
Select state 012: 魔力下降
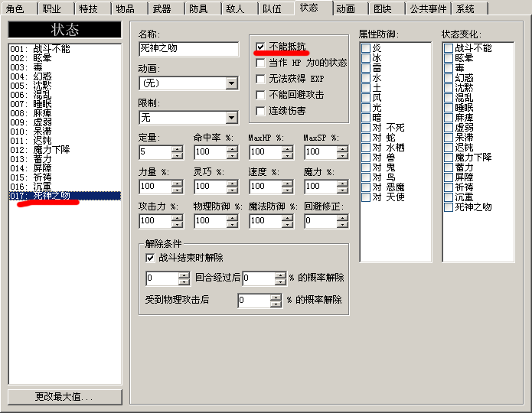[65, 150]
